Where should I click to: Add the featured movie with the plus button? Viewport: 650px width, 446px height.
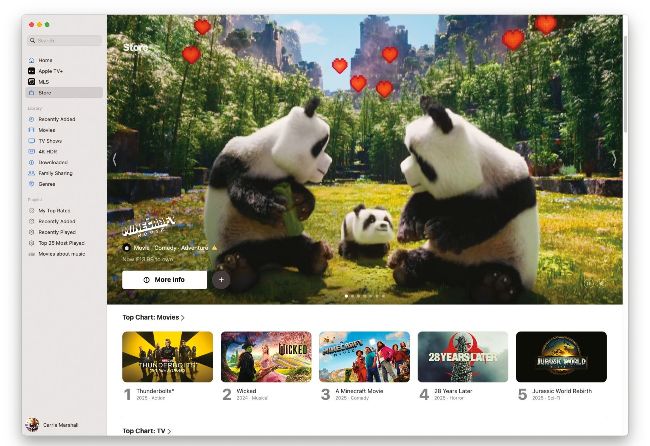coord(221,280)
